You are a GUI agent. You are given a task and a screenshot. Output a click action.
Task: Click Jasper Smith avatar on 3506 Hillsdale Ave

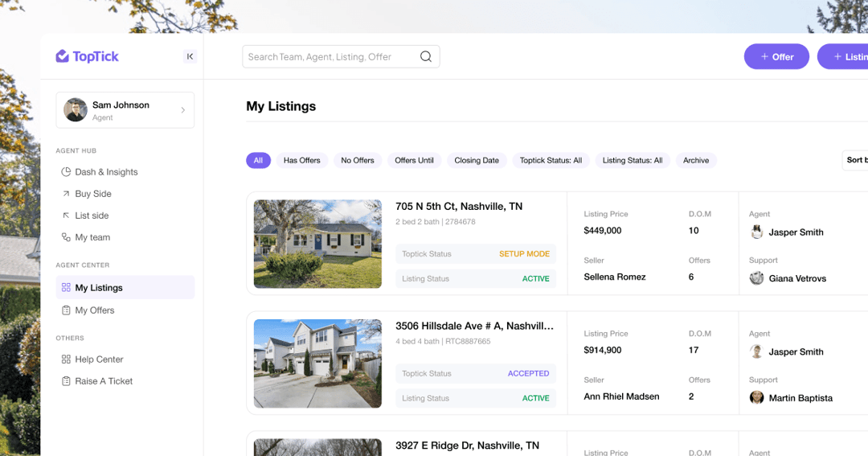click(x=757, y=351)
